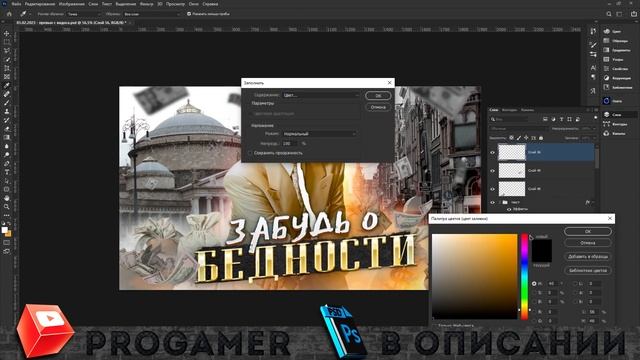
Task: Click Библиотеки цветов button
Action: [588, 270]
